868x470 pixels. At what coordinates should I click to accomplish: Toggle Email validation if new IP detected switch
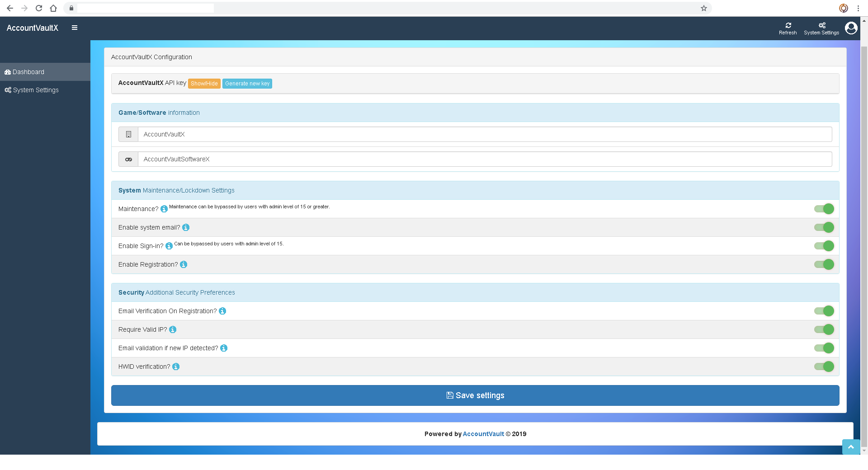tap(824, 348)
